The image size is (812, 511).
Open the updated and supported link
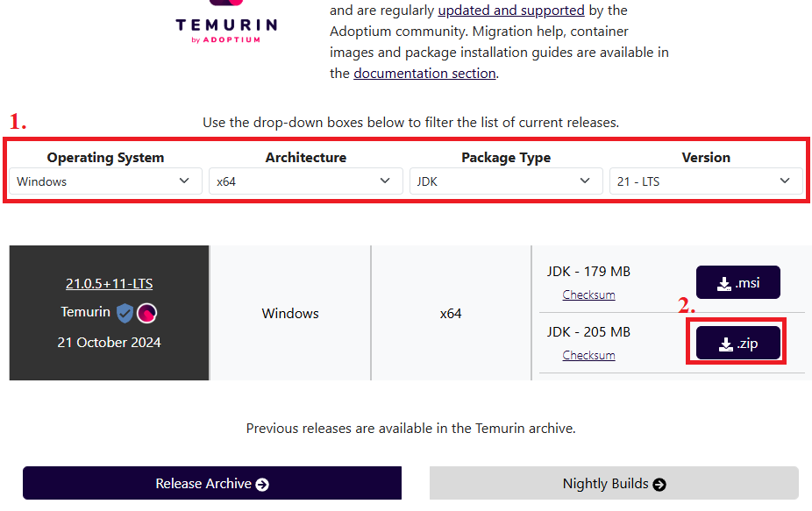click(x=511, y=11)
